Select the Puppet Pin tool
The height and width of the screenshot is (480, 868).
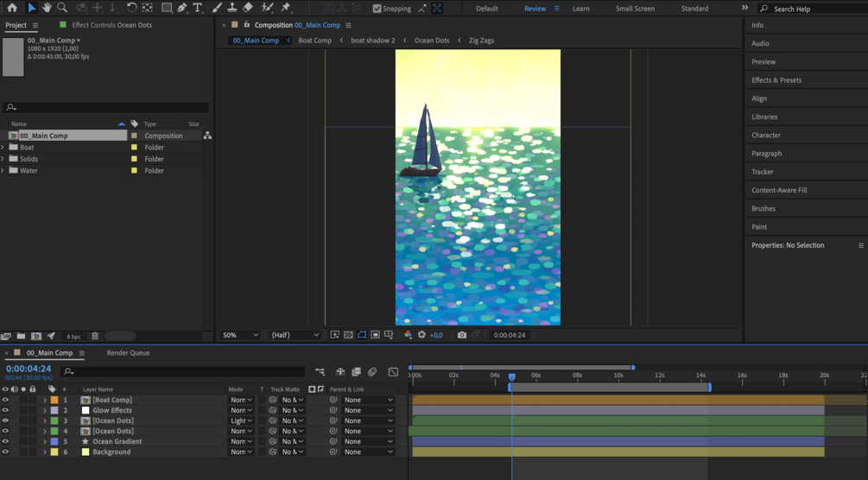tap(286, 8)
